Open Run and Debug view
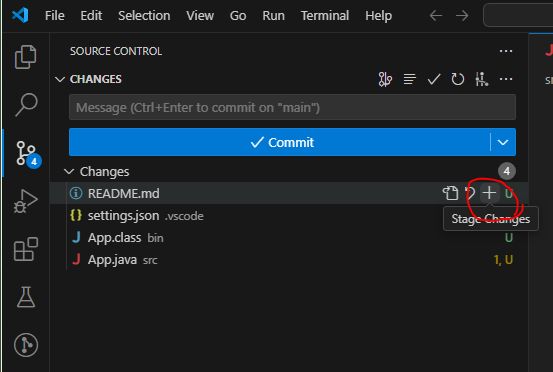Image resolution: width=553 pixels, height=372 pixels. (x=25, y=201)
